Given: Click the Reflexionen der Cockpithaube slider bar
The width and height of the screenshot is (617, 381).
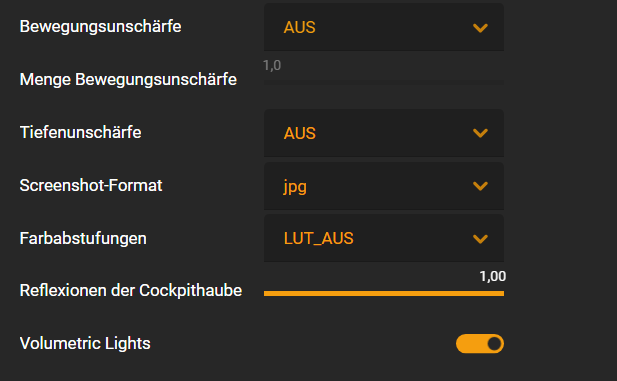Looking at the screenshot, I should (384, 293).
